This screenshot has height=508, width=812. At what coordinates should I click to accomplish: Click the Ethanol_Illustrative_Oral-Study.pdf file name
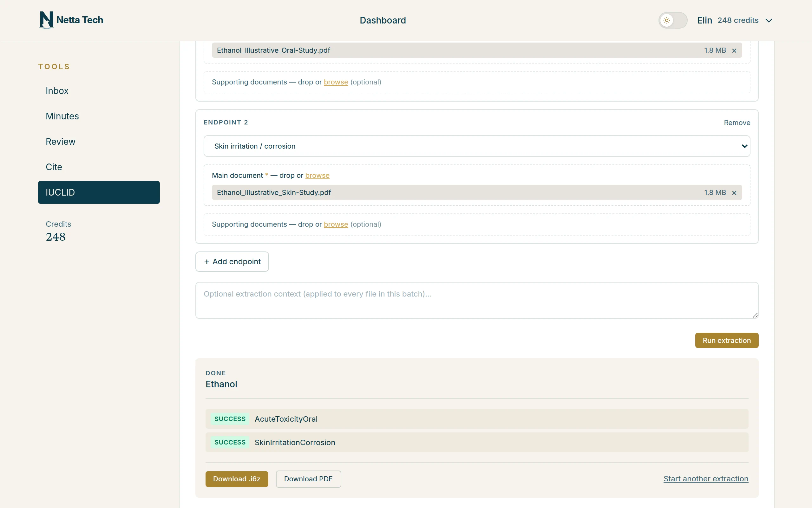pyautogui.click(x=273, y=50)
